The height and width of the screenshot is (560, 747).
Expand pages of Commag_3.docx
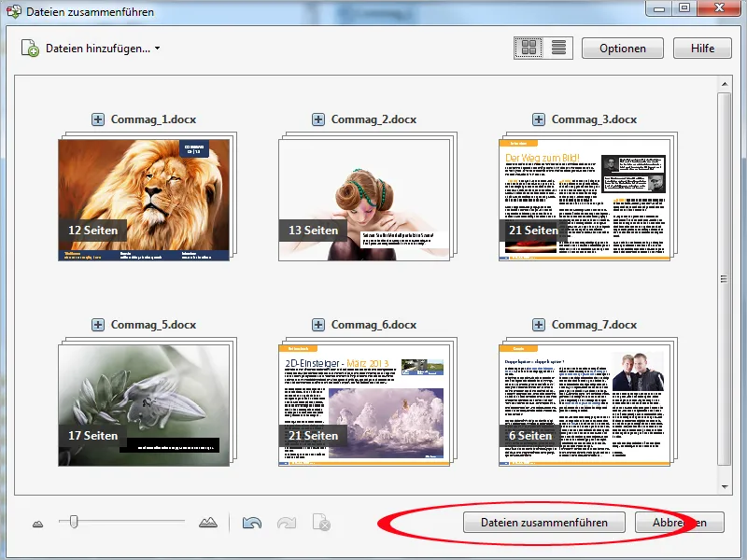pyautogui.click(x=539, y=119)
